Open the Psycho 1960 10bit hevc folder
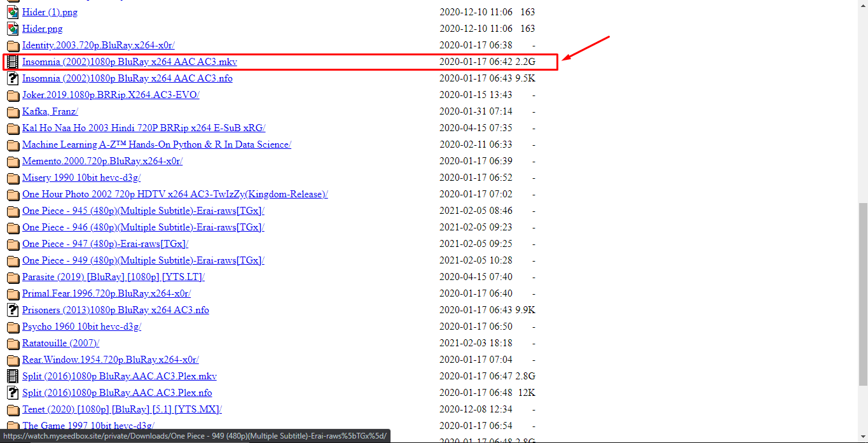This screenshot has height=443, width=868. coord(82,327)
